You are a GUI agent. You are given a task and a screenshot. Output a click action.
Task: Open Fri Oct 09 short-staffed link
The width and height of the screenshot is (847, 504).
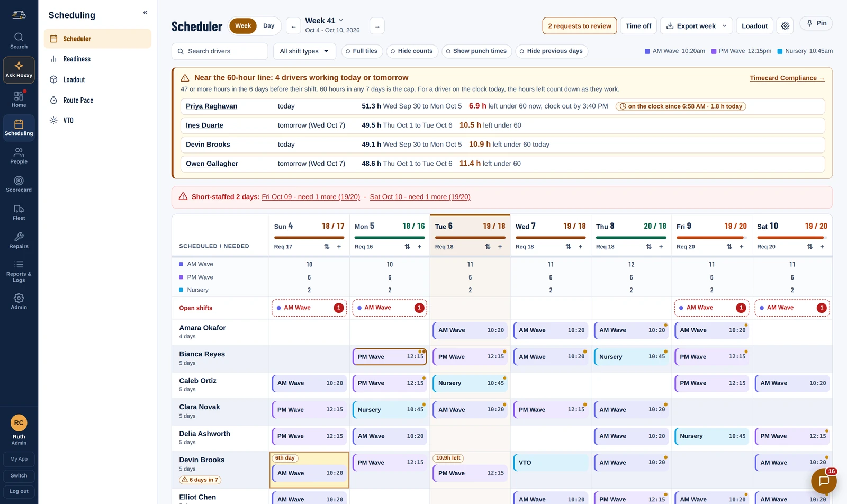click(311, 197)
